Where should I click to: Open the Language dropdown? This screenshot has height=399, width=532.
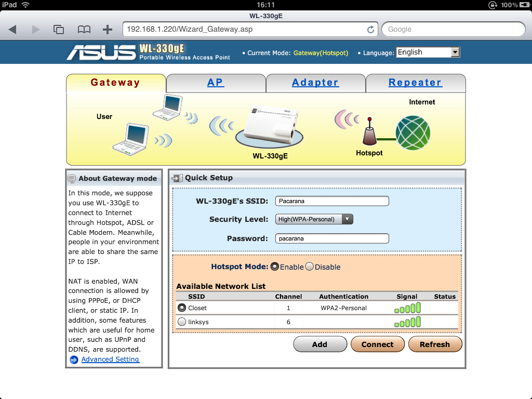tap(428, 52)
